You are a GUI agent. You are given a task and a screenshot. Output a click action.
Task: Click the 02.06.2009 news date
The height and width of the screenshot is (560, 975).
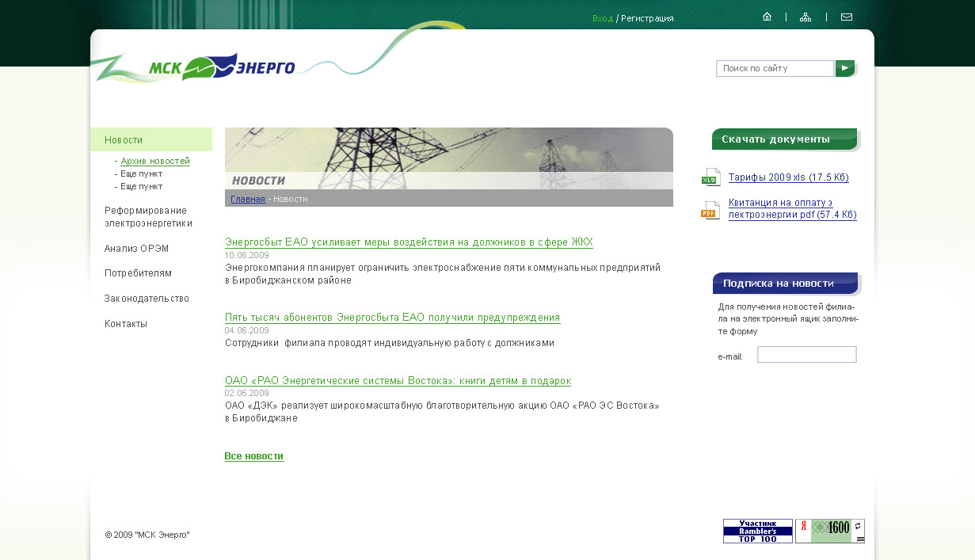[247, 394]
